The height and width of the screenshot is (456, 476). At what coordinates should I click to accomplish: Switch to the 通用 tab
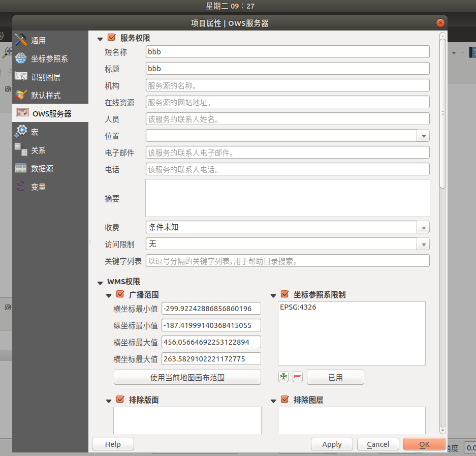pyautogui.click(x=50, y=40)
